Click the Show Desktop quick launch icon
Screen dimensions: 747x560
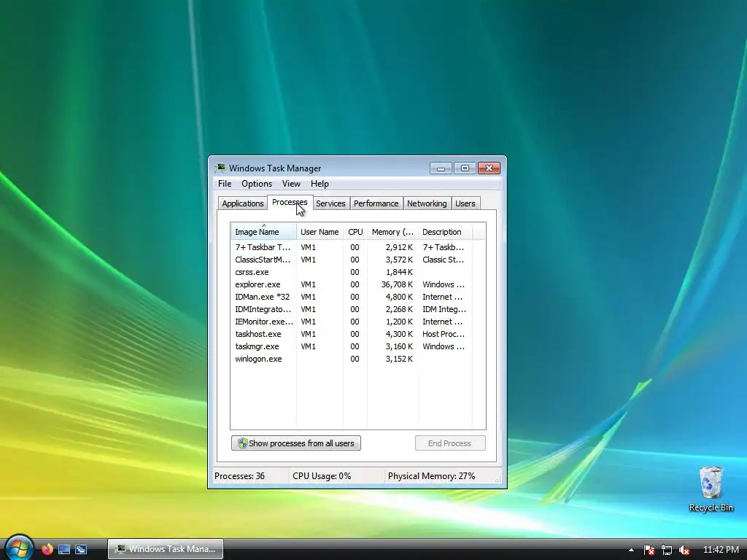pos(64,549)
